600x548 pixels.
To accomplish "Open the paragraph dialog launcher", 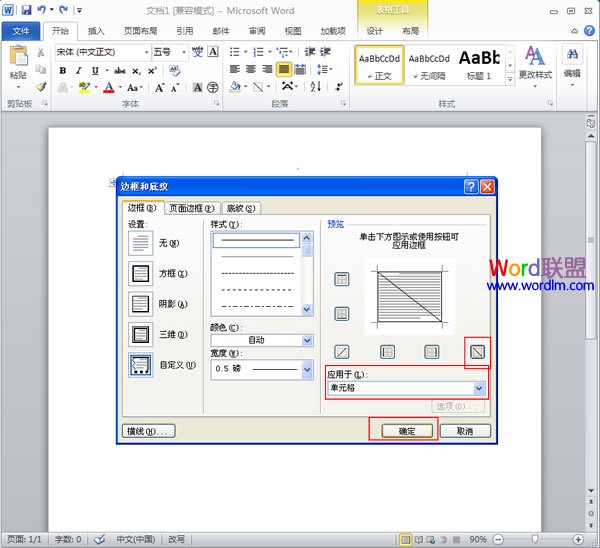I will click(343, 103).
